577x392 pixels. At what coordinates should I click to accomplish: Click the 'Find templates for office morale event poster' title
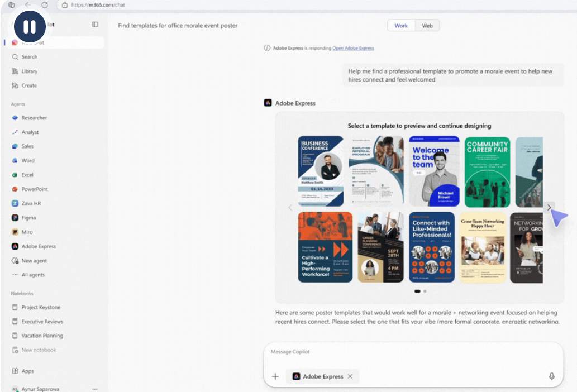[178, 25]
